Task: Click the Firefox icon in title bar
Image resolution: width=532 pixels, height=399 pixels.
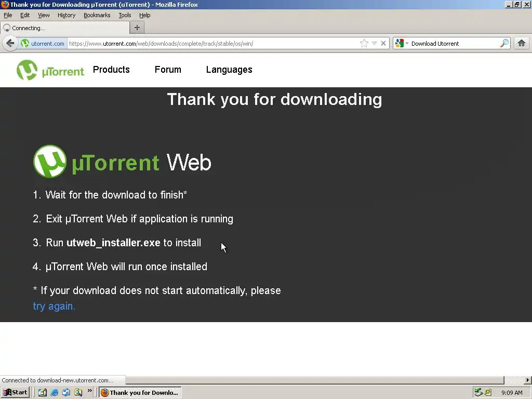Action: (5, 4)
